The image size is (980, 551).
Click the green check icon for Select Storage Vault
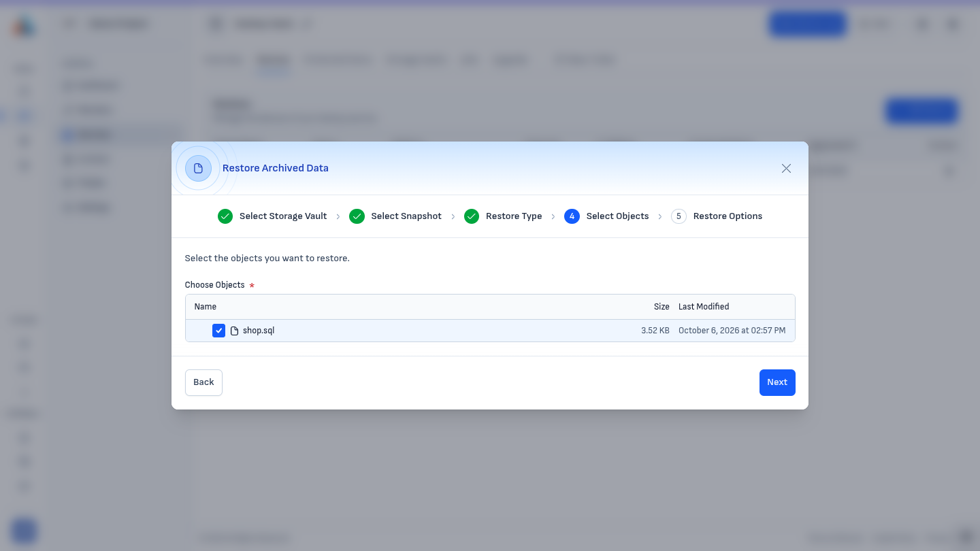[225, 216]
